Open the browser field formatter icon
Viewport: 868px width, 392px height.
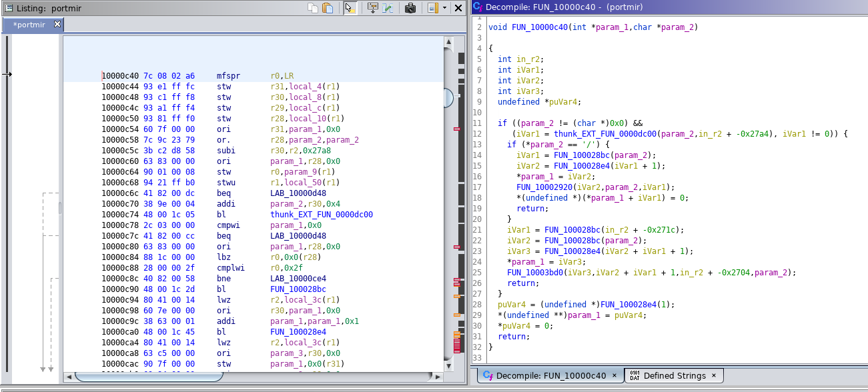coord(372,8)
